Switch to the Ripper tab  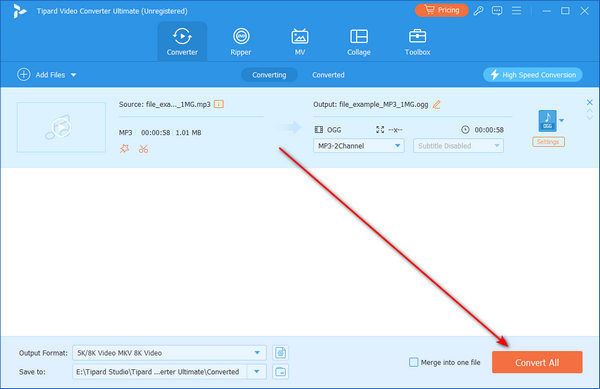(x=241, y=41)
